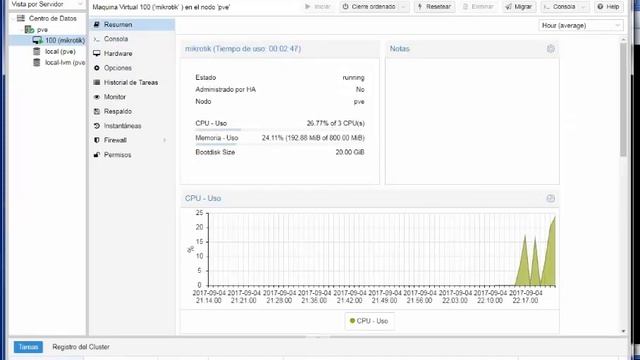Click the Respaldo floppy disk icon
The height and width of the screenshot is (360, 640).
(97, 111)
